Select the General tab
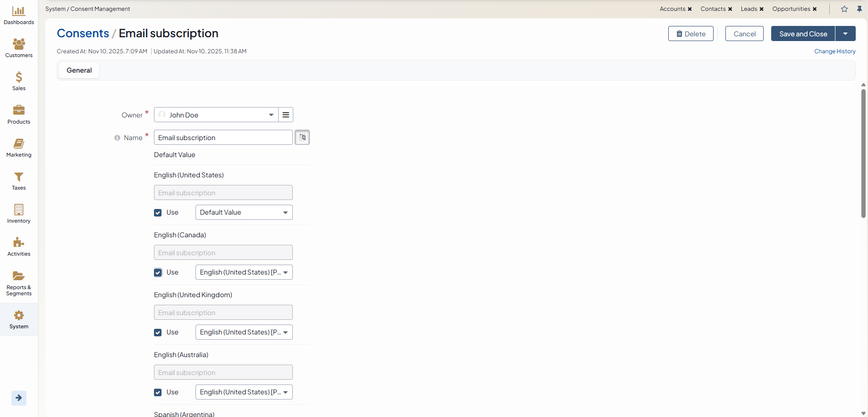This screenshot has height=417, width=868. 79,70
